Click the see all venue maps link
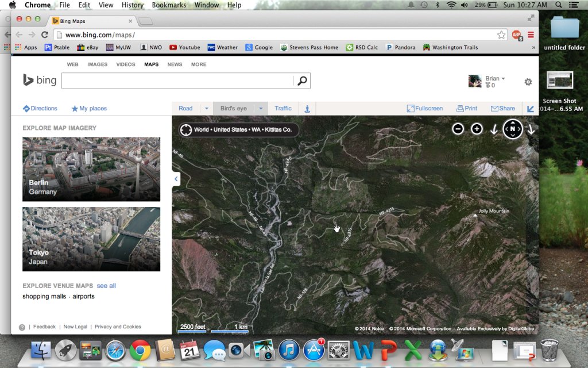Screen dimensions: 588x368 (106, 286)
